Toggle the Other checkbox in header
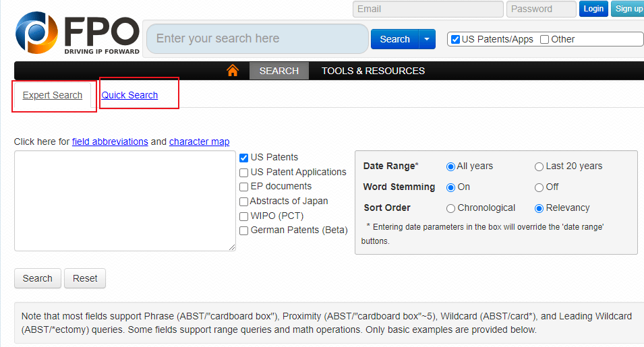The height and width of the screenshot is (347, 644). (545, 39)
